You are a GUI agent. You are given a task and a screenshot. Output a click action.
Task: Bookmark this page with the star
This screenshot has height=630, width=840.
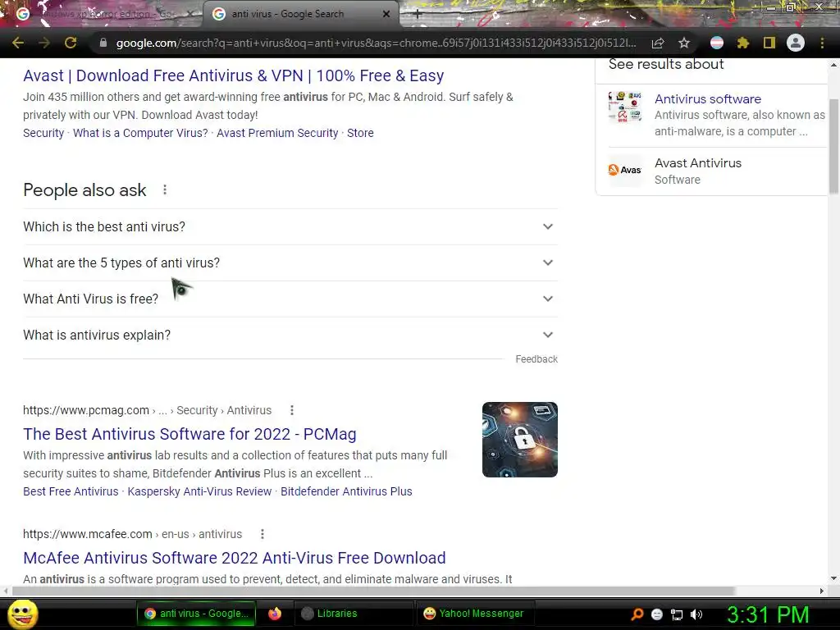click(684, 43)
